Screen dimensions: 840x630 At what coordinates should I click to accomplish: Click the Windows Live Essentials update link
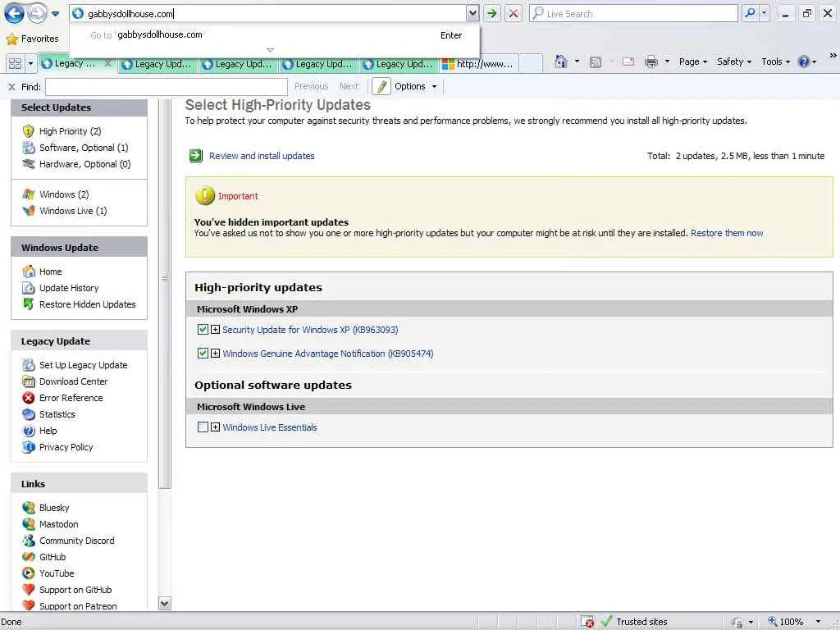click(x=269, y=427)
